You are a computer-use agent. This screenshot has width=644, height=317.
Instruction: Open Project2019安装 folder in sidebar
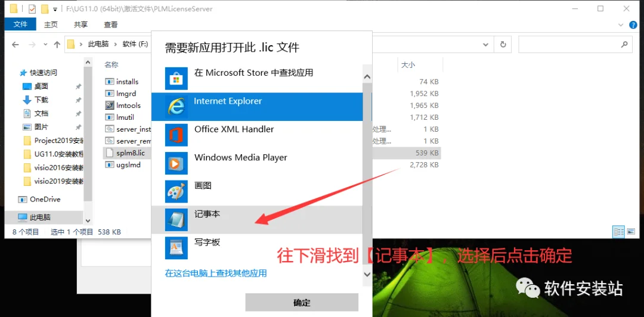pyautogui.click(x=54, y=141)
